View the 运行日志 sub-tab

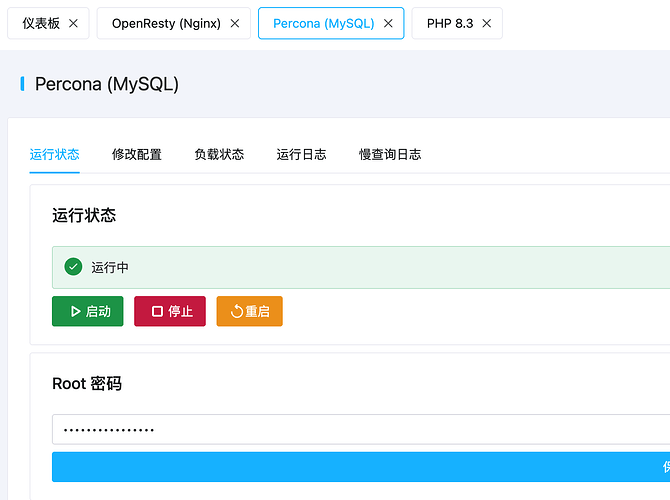[x=301, y=154]
